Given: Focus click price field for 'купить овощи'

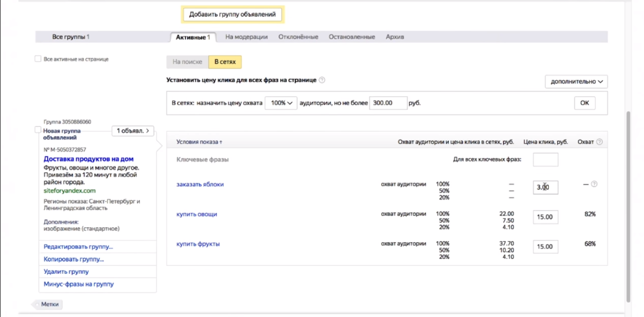Looking at the screenshot, I should 545,217.
